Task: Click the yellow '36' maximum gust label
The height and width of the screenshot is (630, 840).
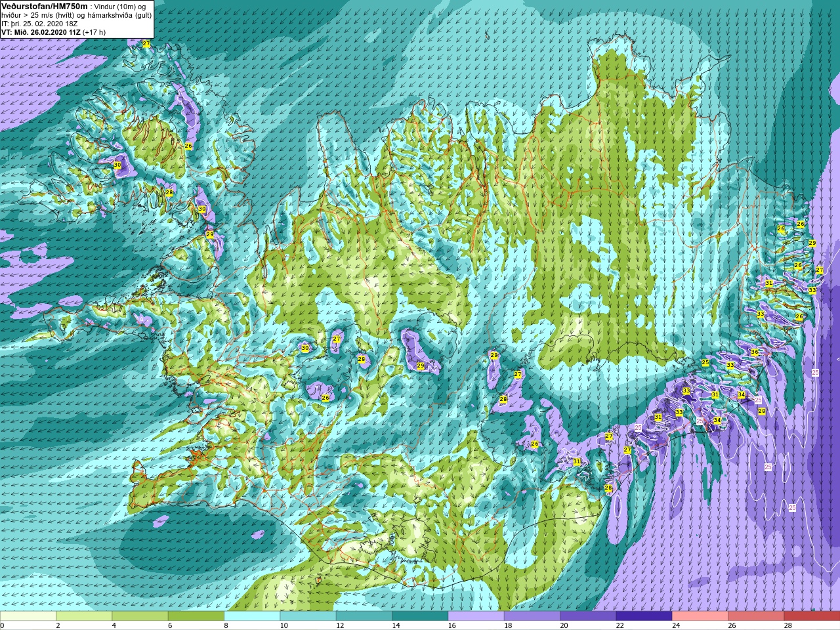Action: [755, 352]
